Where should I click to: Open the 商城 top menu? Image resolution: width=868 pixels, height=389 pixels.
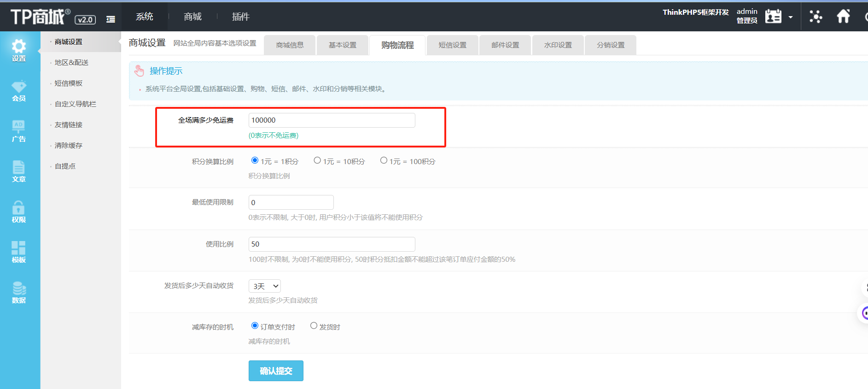click(192, 17)
